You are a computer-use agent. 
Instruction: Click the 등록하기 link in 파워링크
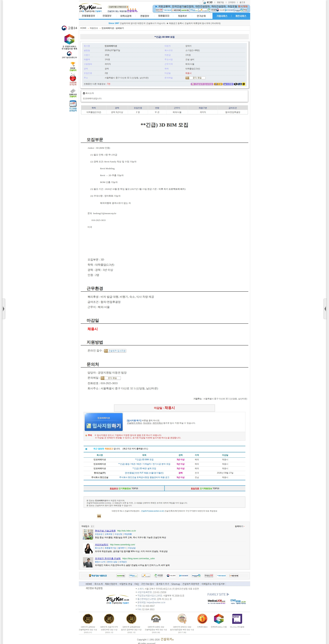click(239, 526)
